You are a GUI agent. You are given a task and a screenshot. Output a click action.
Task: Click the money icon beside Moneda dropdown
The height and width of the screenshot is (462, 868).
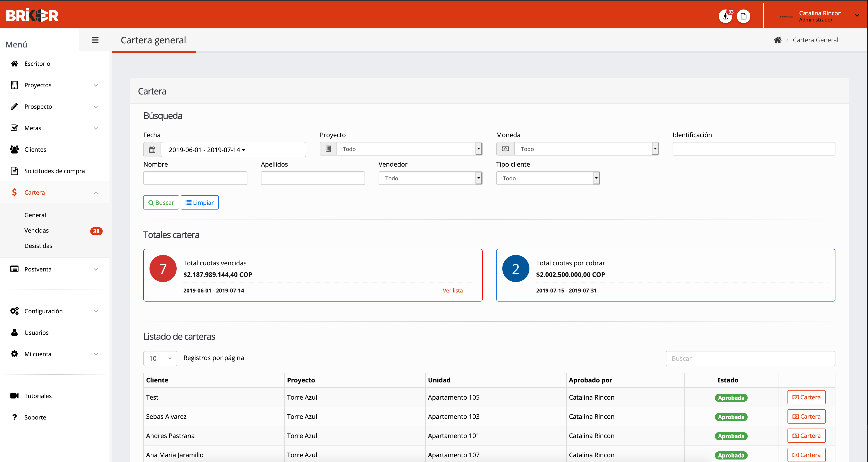(505, 149)
